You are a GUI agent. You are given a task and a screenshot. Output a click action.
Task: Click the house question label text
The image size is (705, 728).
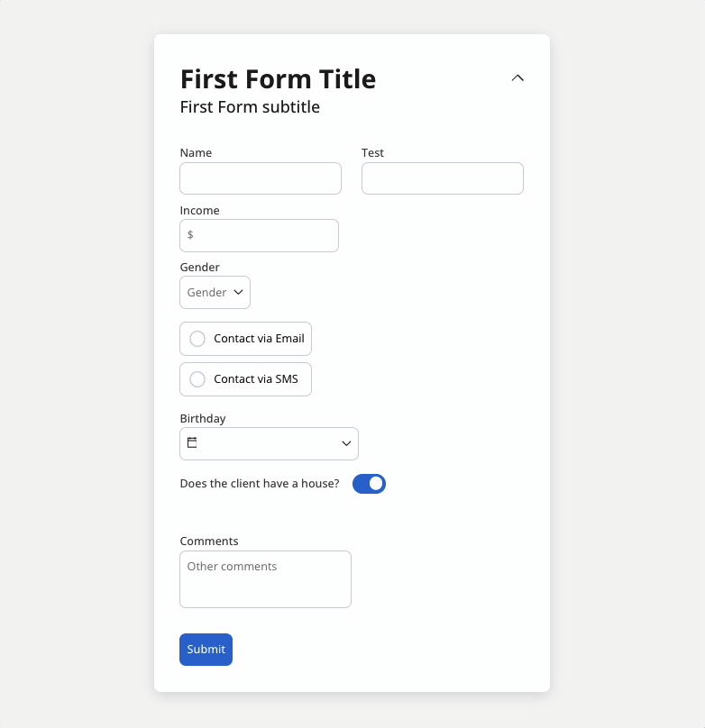click(x=260, y=483)
